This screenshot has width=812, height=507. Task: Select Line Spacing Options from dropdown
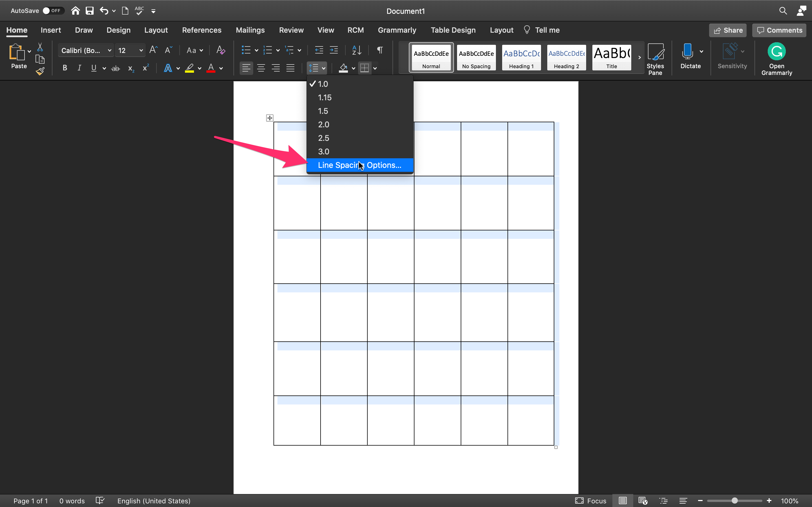click(x=359, y=165)
